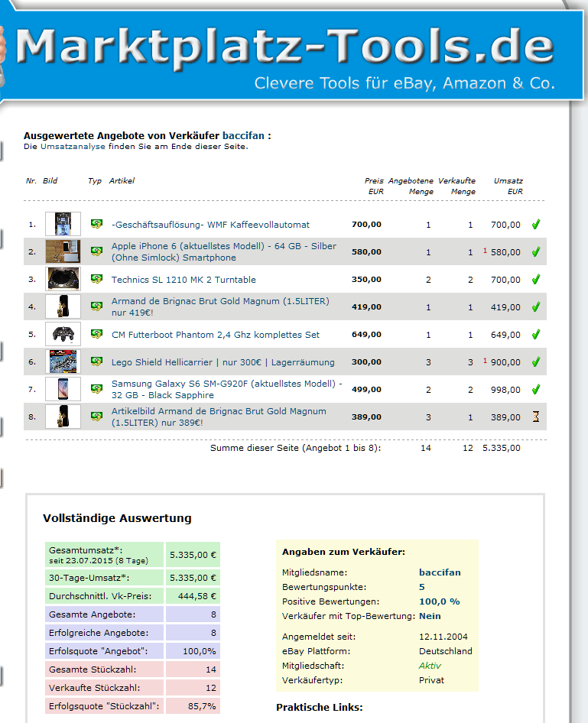Image resolution: width=588 pixels, height=723 pixels.
Task: Click the type icon for Samsung Galaxy S6 row
Action: click(96, 389)
